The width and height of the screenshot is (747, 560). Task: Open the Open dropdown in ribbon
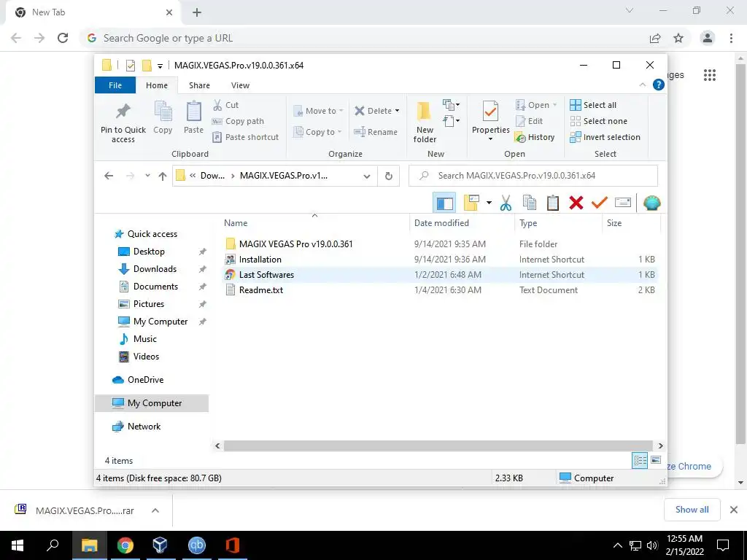554,105
